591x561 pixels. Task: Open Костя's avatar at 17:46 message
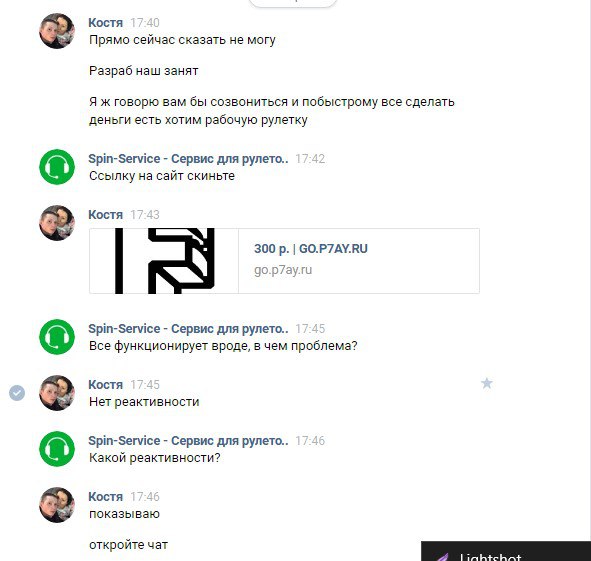(x=57, y=505)
